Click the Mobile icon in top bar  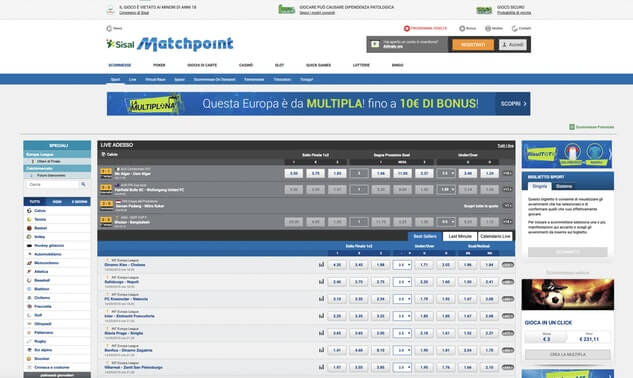tap(488, 28)
